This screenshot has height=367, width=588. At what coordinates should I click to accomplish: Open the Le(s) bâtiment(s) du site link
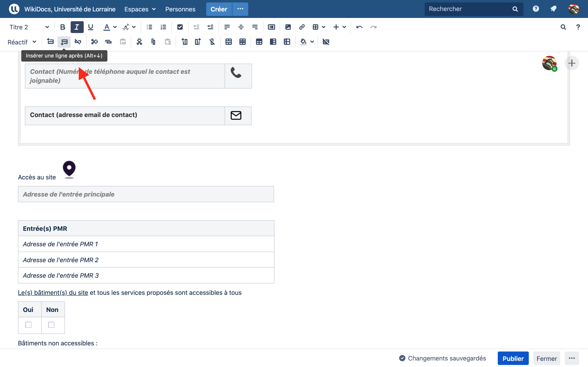tap(53, 293)
